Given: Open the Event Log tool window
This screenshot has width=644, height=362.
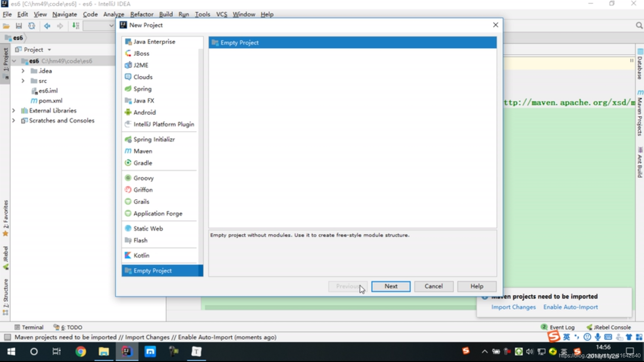Looking at the screenshot, I should (x=558, y=327).
